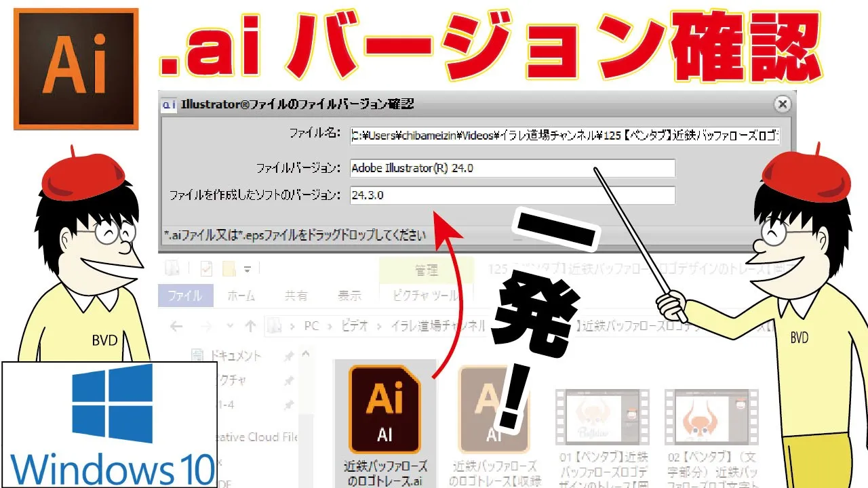Image resolution: width=868 pixels, height=488 pixels.
Task: Expand the chevron after ビデオ breadcrumb
Action: pyautogui.click(x=379, y=327)
